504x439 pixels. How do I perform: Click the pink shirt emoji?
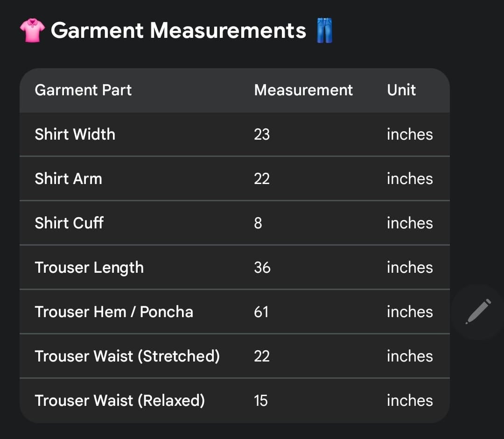(32, 31)
